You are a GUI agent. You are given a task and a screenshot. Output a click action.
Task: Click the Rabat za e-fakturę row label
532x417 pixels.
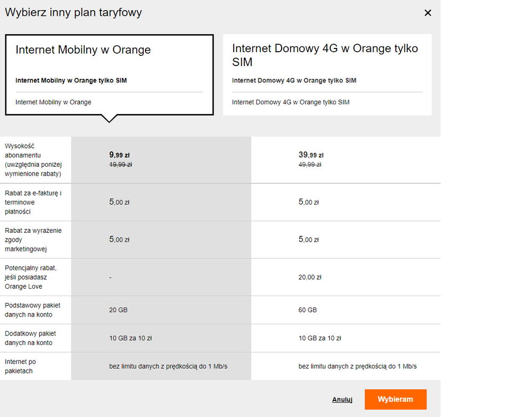coord(33,202)
